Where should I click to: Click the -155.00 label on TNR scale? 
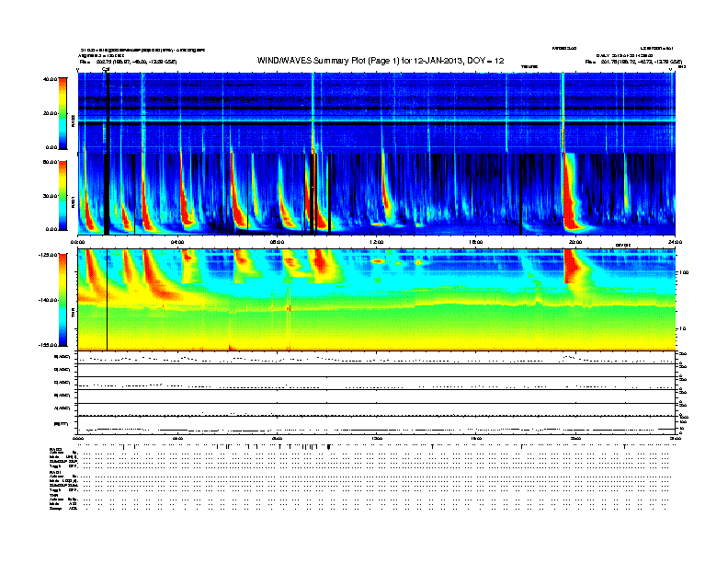(48, 345)
